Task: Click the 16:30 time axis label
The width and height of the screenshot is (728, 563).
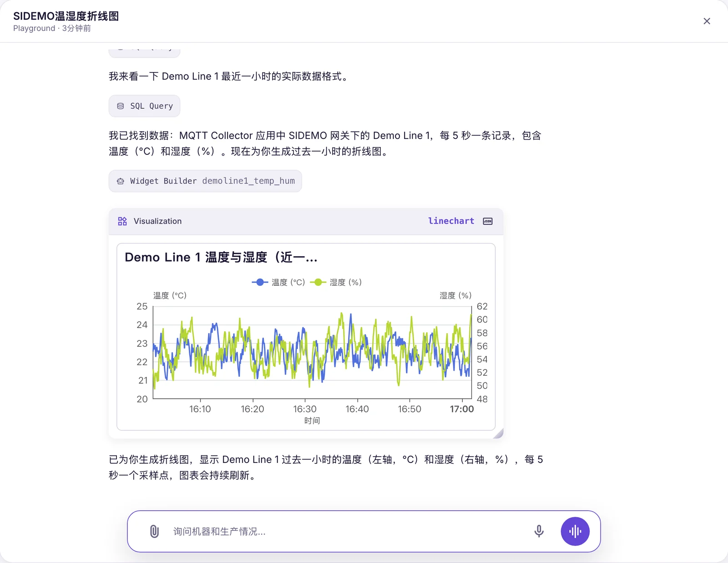Action: (x=305, y=409)
